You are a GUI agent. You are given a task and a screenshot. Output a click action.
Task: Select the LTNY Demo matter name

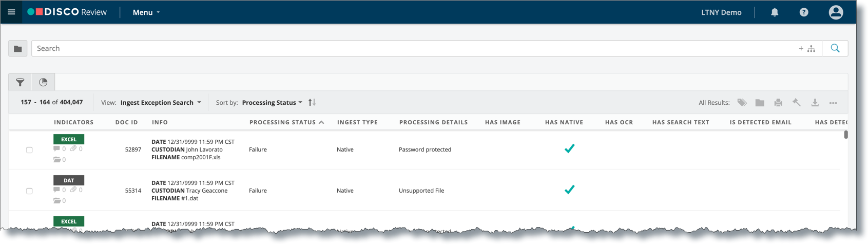[x=721, y=12]
